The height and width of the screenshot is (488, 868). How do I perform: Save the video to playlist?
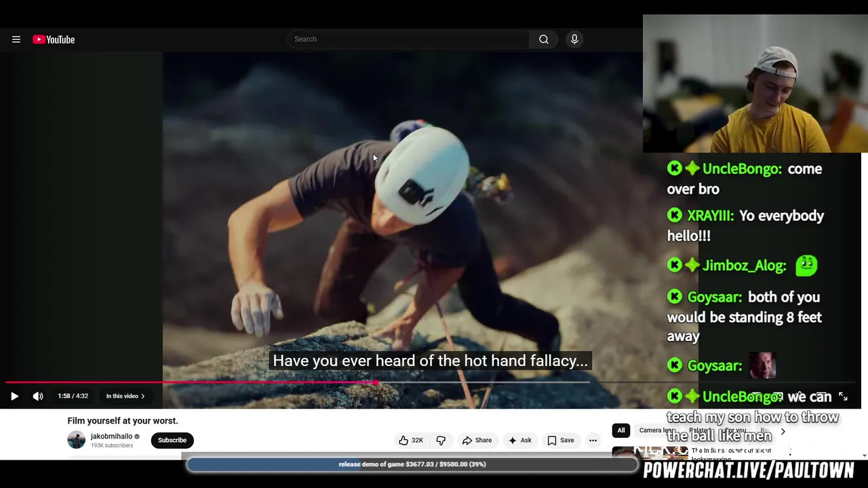click(561, 441)
